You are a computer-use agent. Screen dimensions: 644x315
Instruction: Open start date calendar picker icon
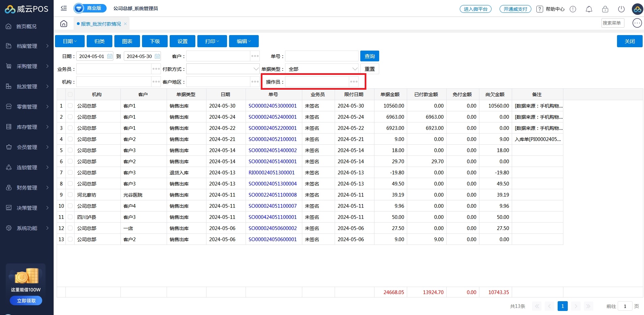click(x=110, y=56)
